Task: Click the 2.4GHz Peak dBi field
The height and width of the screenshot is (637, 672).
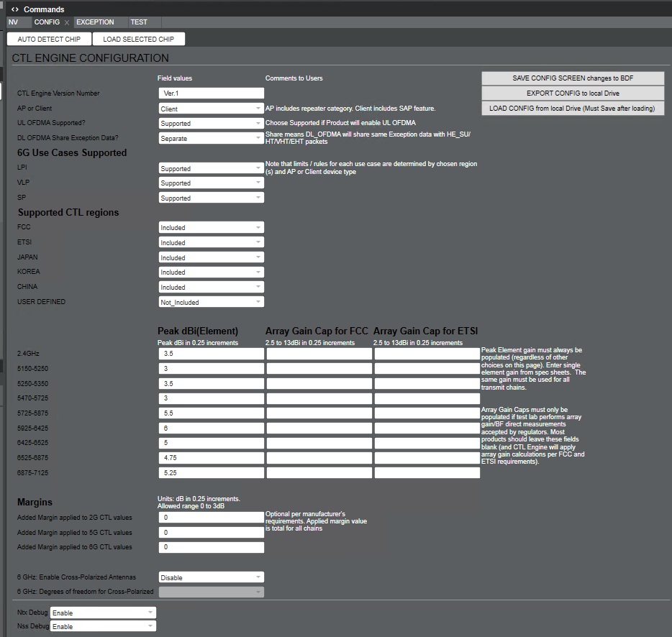Action: click(x=211, y=354)
